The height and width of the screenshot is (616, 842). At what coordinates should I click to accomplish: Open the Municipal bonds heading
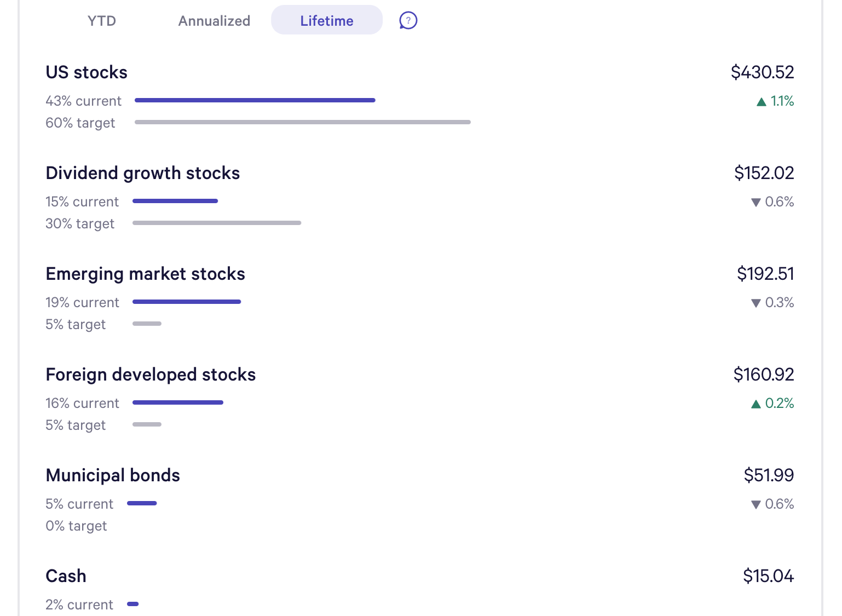pyautogui.click(x=113, y=475)
